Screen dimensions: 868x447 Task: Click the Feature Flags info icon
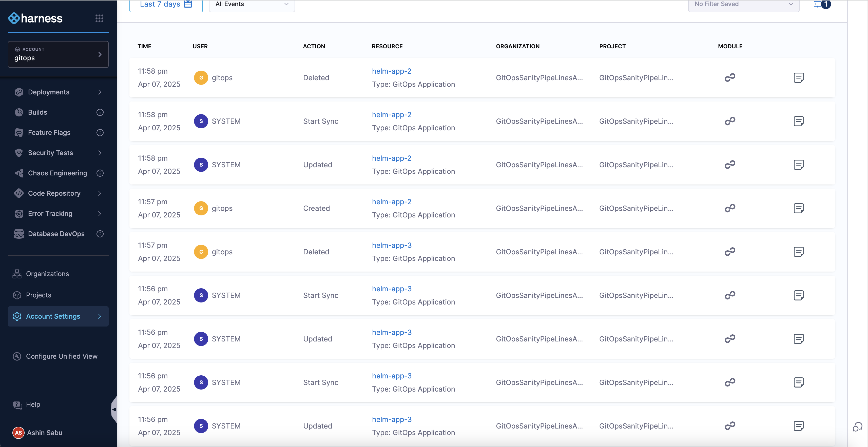tap(100, 133)
